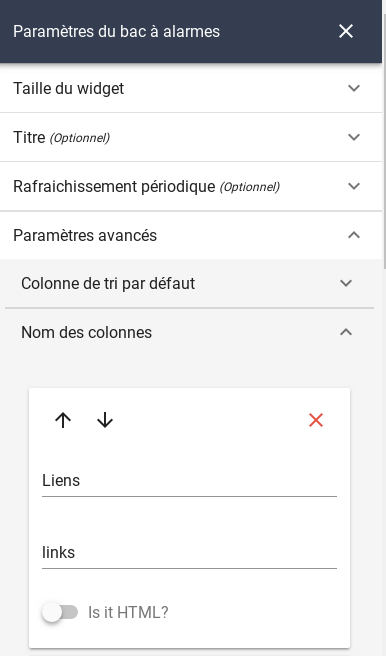Open the Titre (Optionnel) section title

click(x=61, y=137)
